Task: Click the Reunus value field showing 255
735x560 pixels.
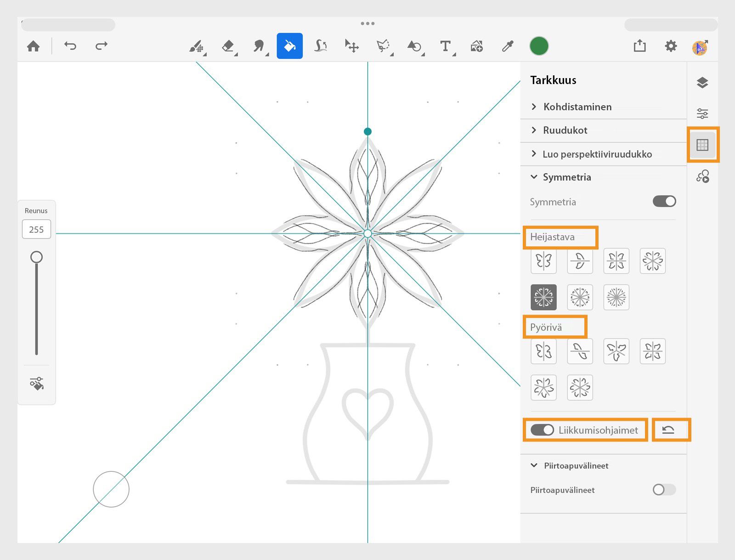Action: [36, 229]
